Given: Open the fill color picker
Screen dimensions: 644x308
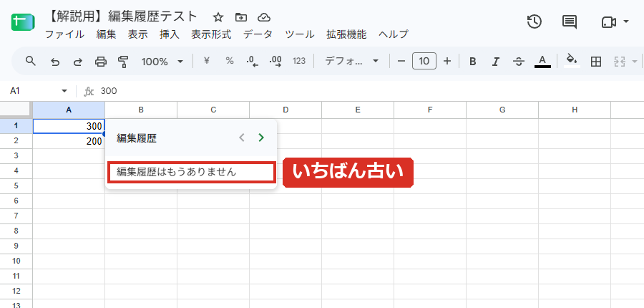Looking at the screenshot, I should 571,61.
